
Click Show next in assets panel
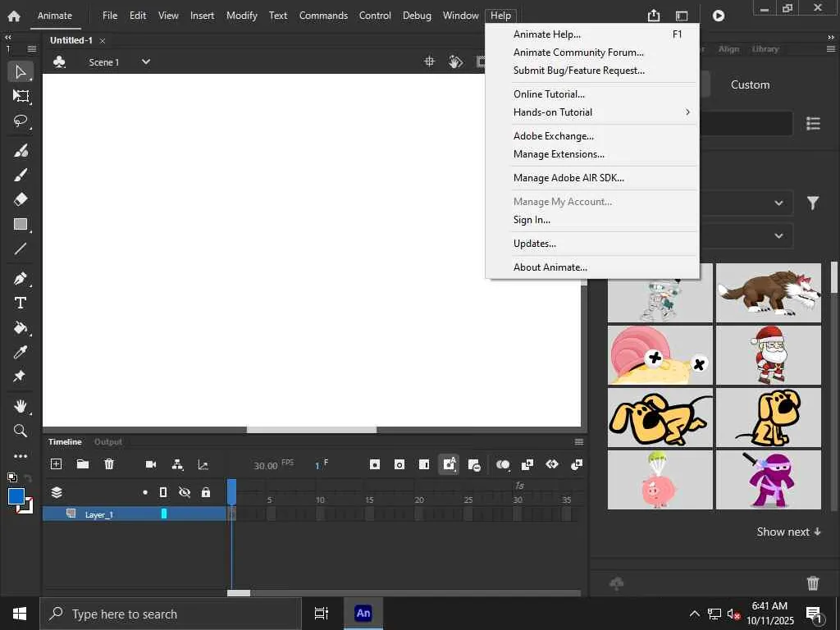tap(788, 532)
